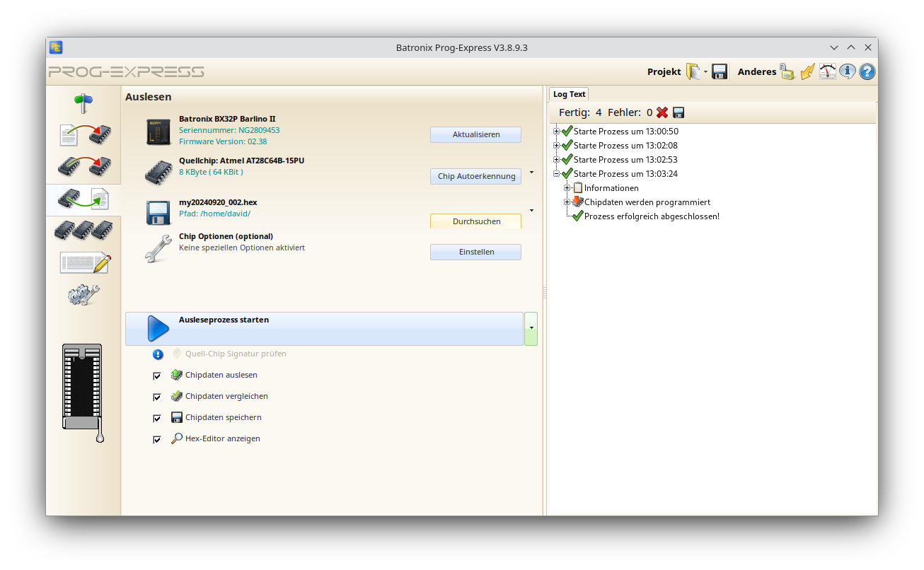Switch to the Log Text tab
This screenshot has width=924, height=570.
tap(569, 94)
